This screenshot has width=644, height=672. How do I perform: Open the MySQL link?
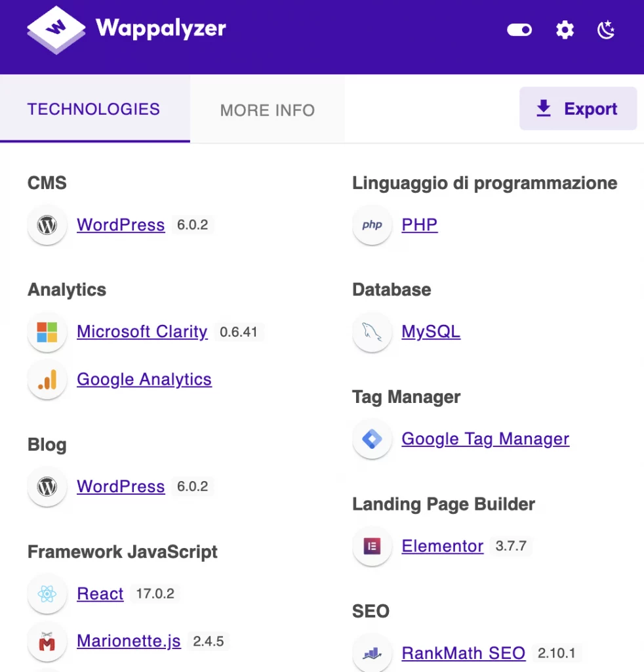click(431, 331)
